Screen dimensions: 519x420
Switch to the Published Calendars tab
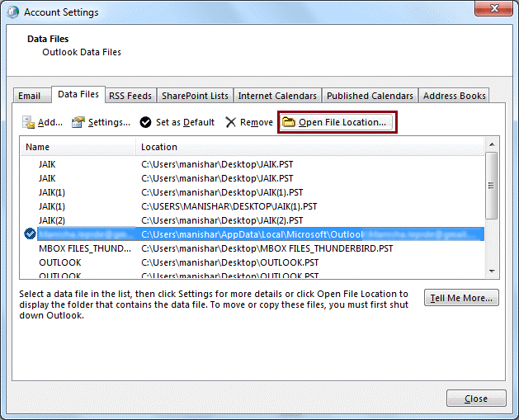[x=370, y=96]
